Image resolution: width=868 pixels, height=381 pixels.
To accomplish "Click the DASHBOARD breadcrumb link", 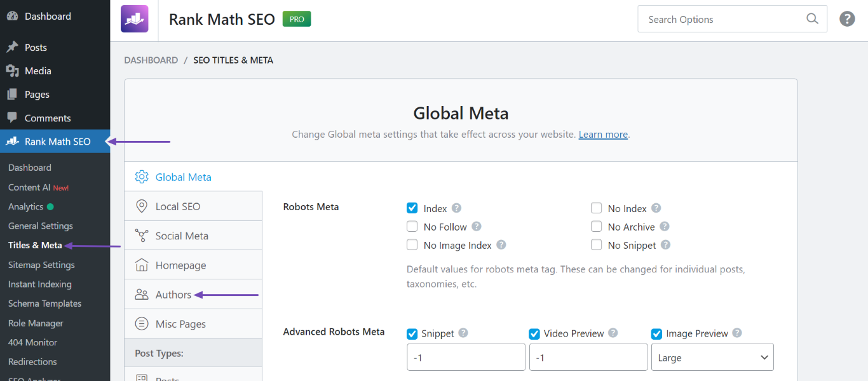I will tap(151, 60).
